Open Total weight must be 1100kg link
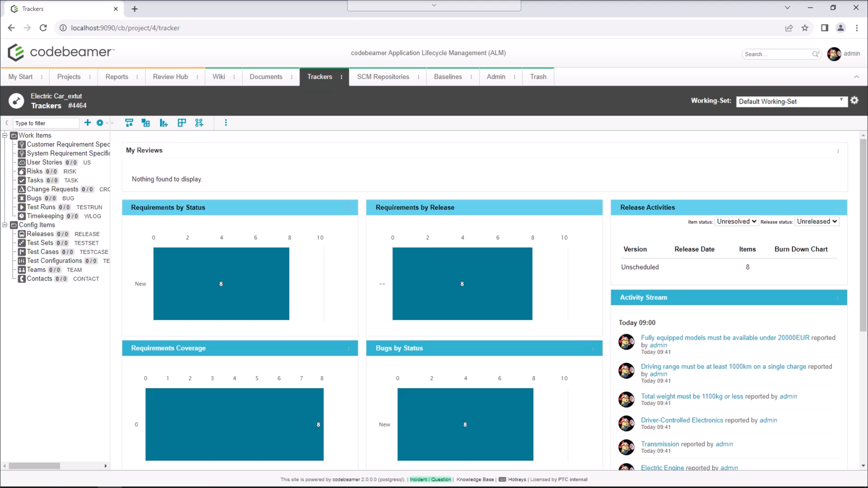868x488 pixels. (692, 396)
